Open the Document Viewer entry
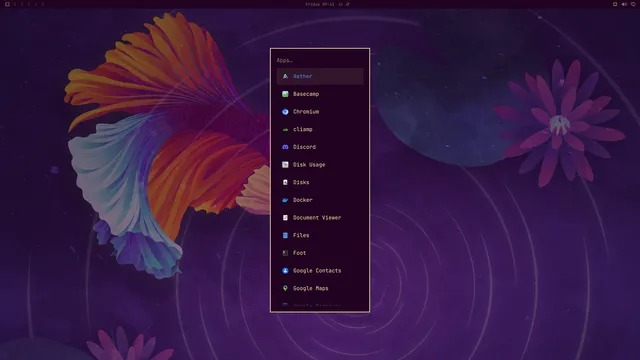Image resolution: width=640 pixels, height=360 pixels. coord(320,218)
